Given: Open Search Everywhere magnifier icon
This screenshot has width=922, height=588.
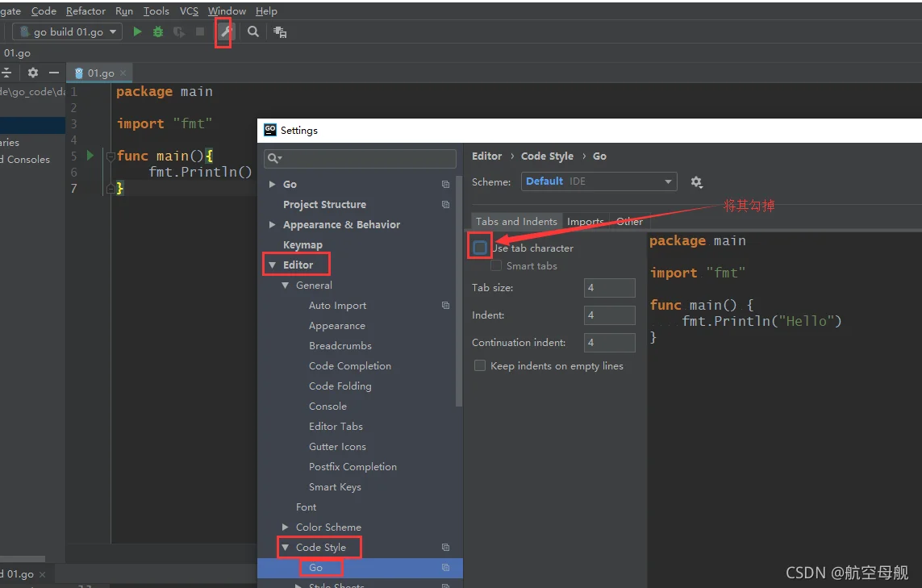Looking at the screenshot, I should 252,31.
